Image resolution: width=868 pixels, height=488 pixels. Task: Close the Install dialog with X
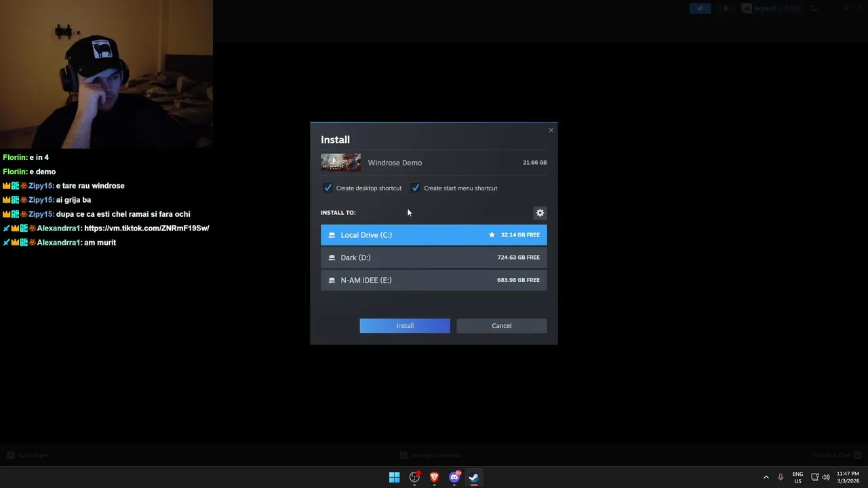click(x=551, y=130)
